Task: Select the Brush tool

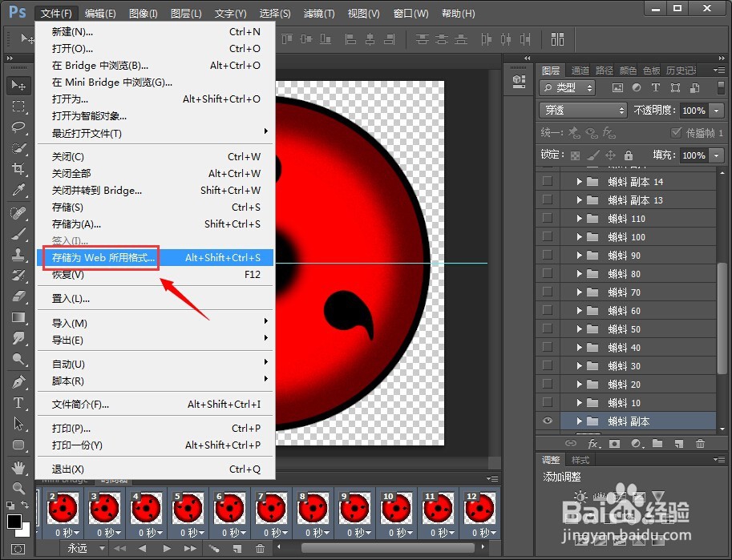Action: point(18,233)
